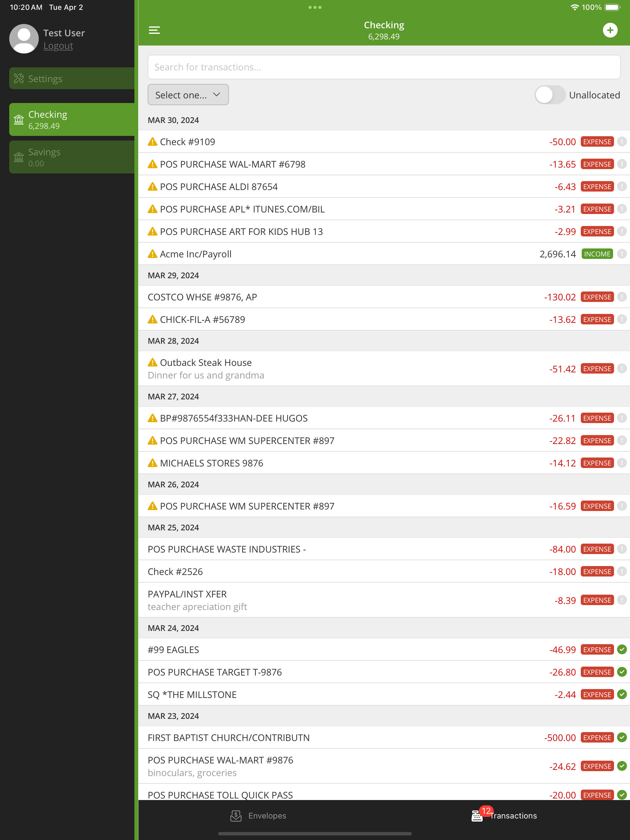The height and width of the screenshot is (840, 630).
Task: Click the Transactions register icon with badge
Action: click(477, 816)
